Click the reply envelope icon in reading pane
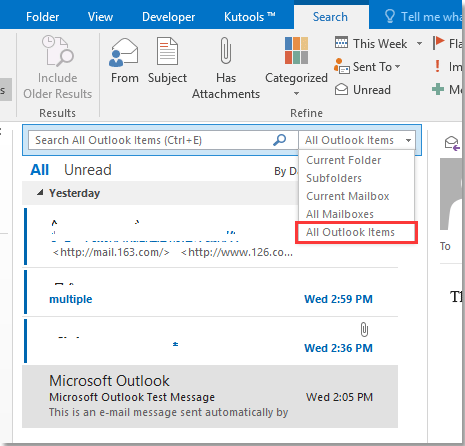The width and height of the screenshot is (465, 446). [452, 143]
